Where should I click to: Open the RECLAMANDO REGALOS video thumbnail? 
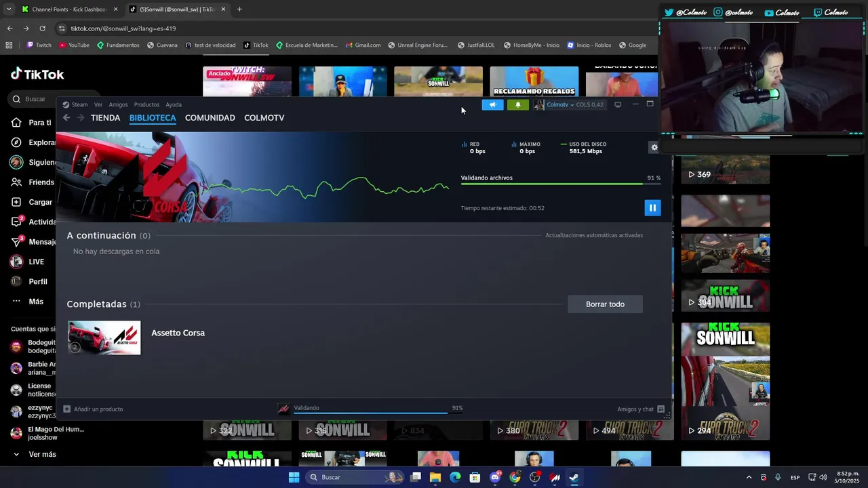click(x=534, y=81)
